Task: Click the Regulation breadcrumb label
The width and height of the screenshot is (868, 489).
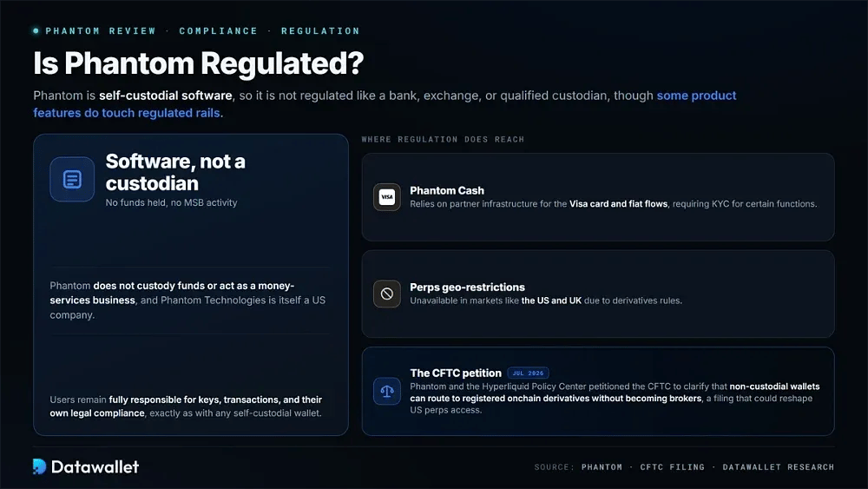Action: click(x=320, y=31)
